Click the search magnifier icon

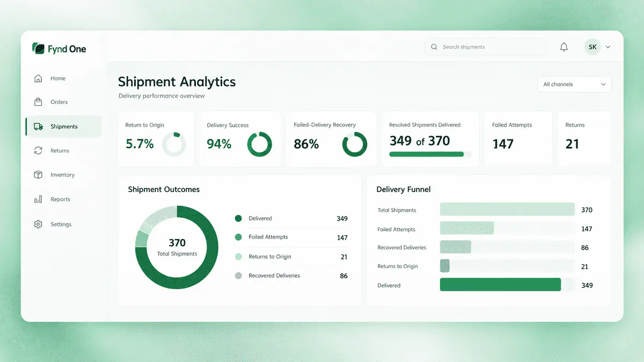pyautogui.click(x=434, y=47)
